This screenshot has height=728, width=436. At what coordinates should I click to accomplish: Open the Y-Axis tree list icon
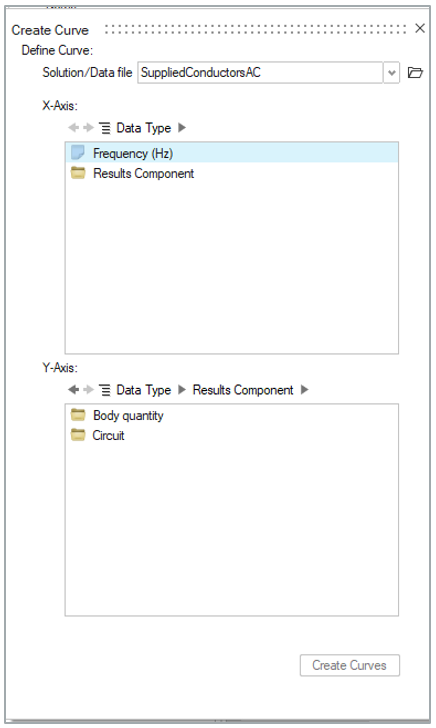[105, 390]
